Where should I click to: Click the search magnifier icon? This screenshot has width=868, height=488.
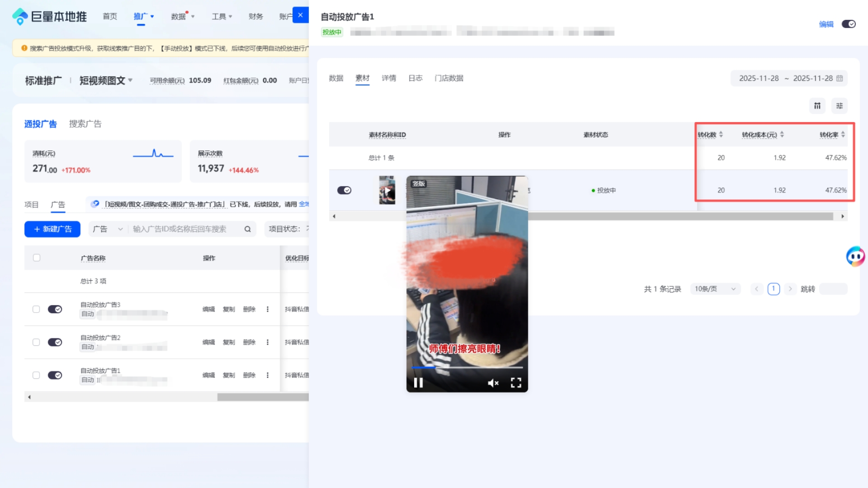pyautogui.click(x=247, y=229)
